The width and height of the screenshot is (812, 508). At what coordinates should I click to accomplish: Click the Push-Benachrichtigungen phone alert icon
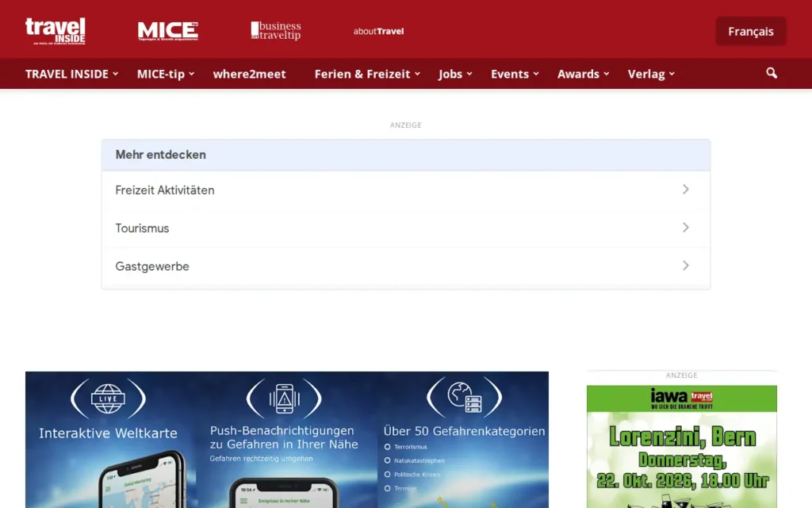click(x=284, y=398)
